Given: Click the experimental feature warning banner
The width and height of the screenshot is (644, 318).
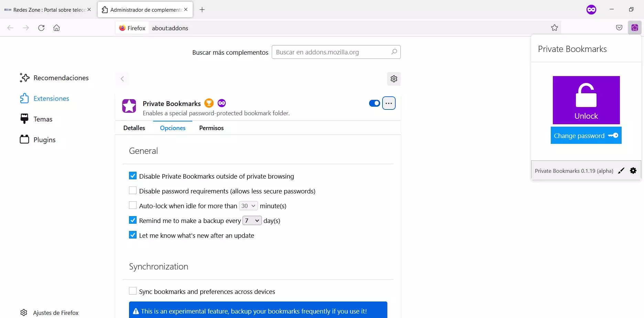Looking at the screenshot, I should tap(258, 310).
